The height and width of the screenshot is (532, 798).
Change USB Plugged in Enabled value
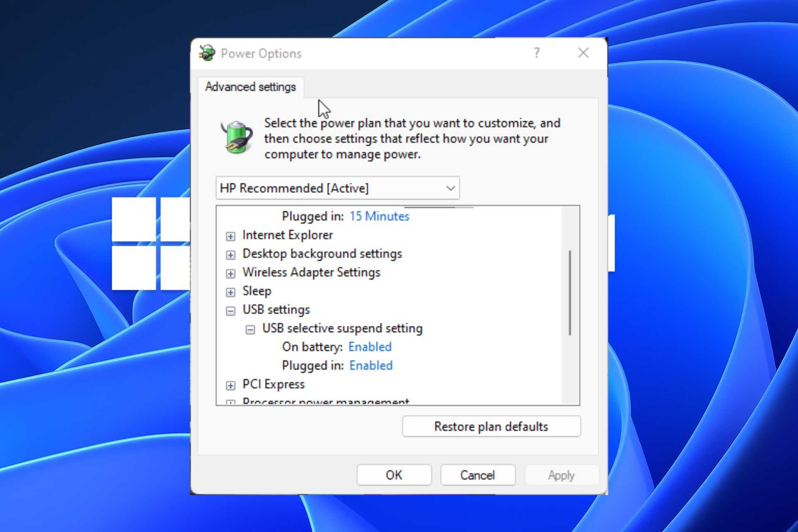[371, 365]
